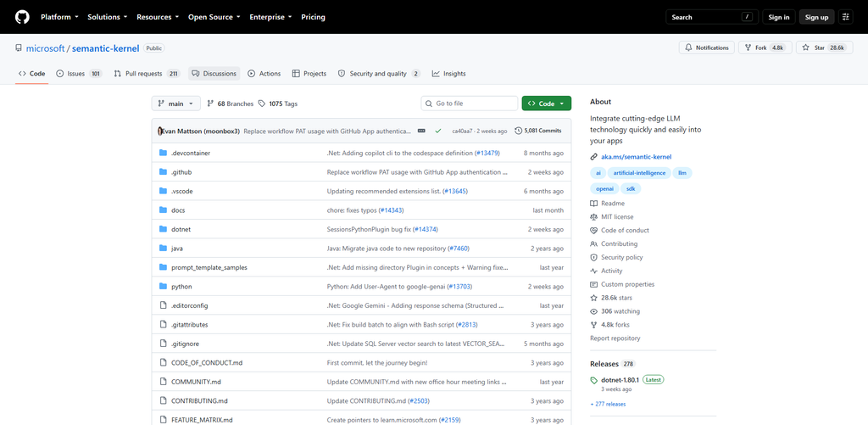This screenshot has height=425, width=868.
Task: Click the watching eye icon
Action: (x=594, y=311)
